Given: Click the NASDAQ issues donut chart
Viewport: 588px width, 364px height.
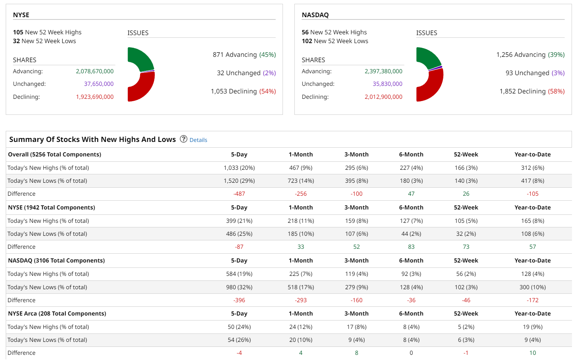Looking at the screenshot, I should pos(430,74).
